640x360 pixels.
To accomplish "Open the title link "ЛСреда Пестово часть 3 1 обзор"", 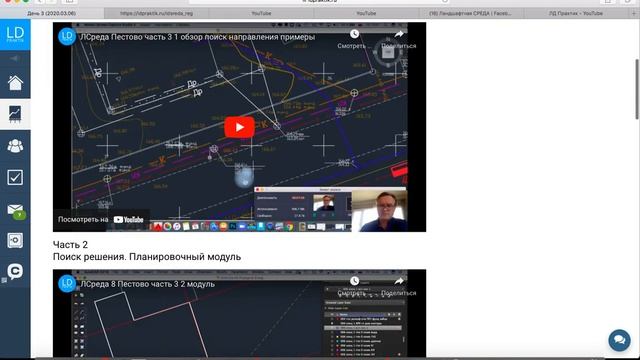I will [x=197, y=37].
